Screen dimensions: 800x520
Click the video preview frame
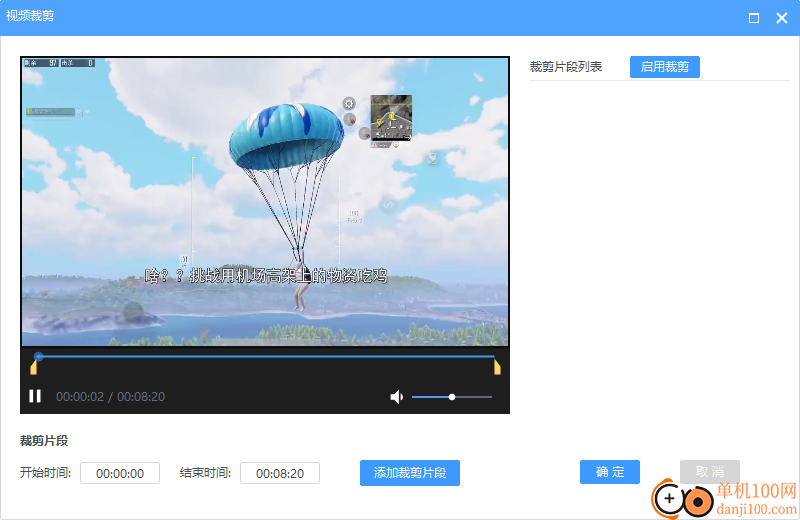click(x=265, y=201)
